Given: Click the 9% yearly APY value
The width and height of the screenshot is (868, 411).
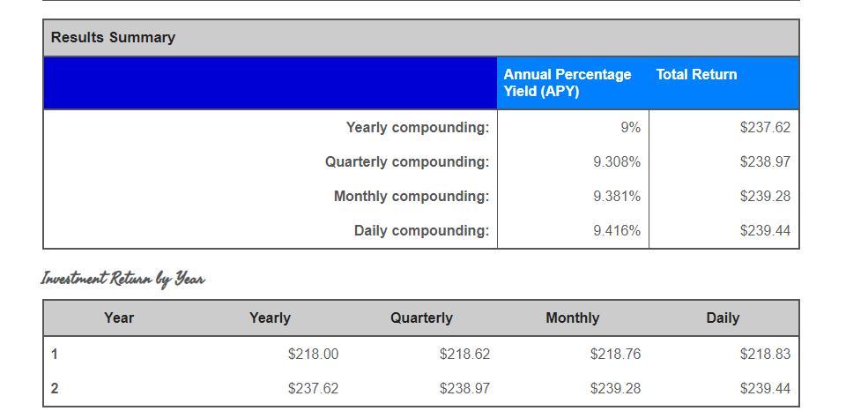Looking at the screenshot, I should point(630,128).
